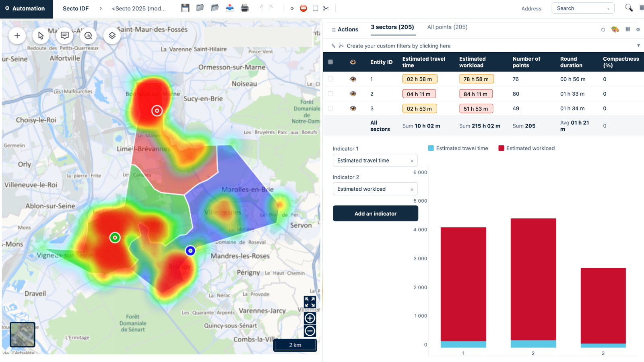This screenshot has height=362, width=644.
Task: Click the red target marker on the map
Action: coord(157,111)
